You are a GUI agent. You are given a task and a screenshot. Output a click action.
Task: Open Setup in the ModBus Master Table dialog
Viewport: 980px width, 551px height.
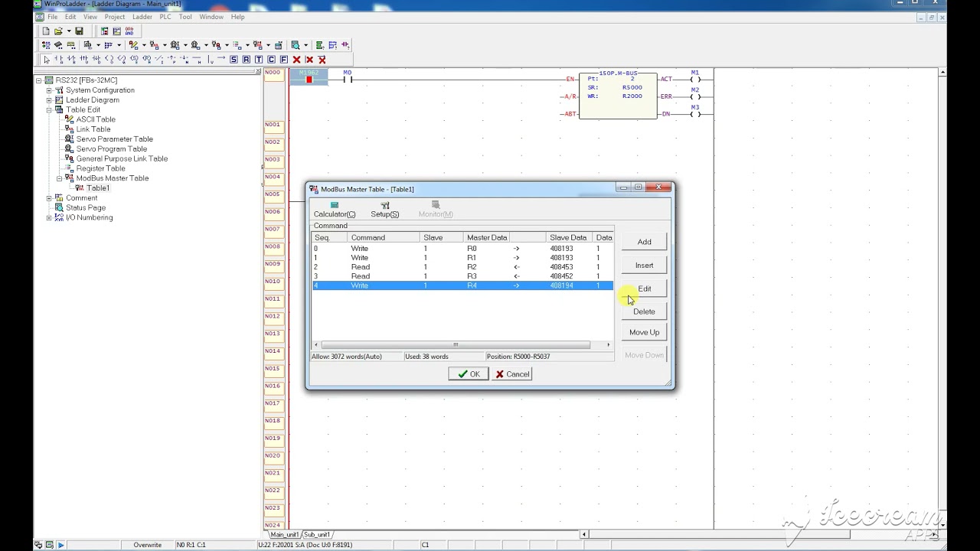[385, 210]
